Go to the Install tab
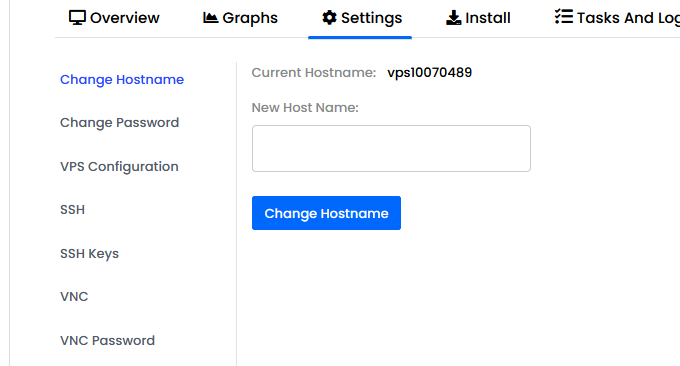This screenshot has width=680, height=366. click(478, 18)
